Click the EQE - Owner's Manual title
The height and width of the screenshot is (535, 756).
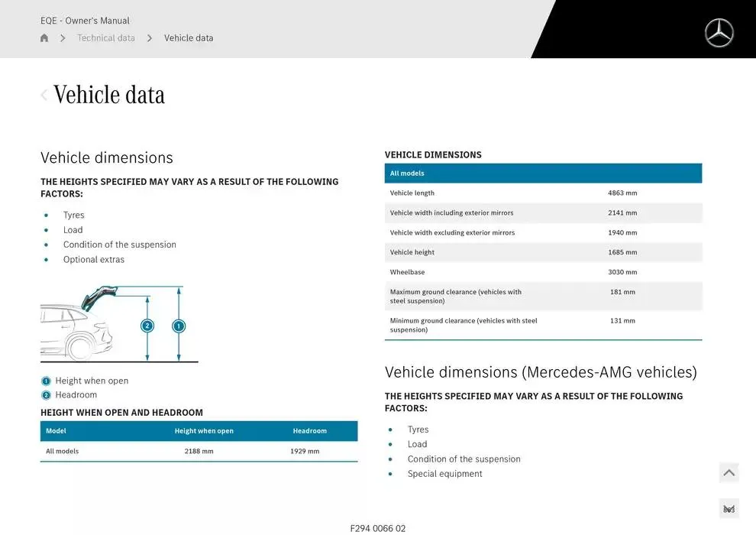click(x=85, y=21)
